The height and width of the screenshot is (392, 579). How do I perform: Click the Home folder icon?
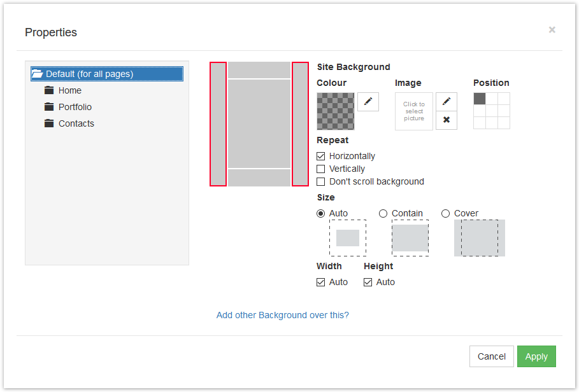pyautogui.click(x=49, y=90)
